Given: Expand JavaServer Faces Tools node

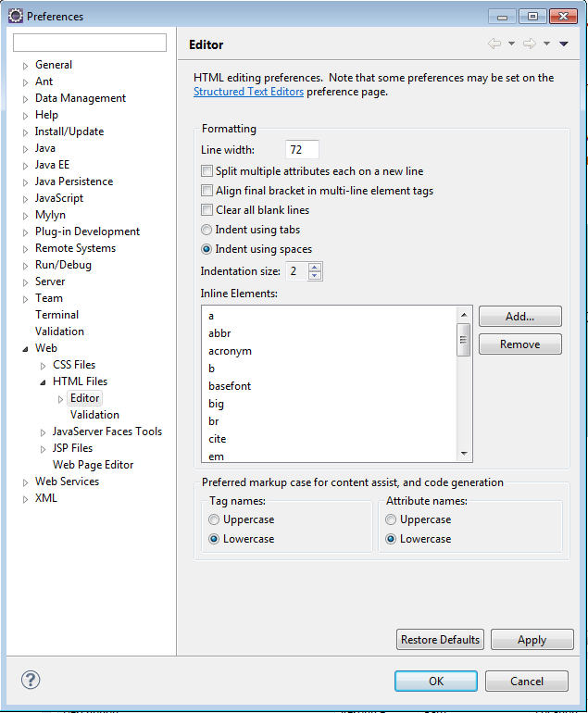Looking at the screenshot, I should [44, 432].
